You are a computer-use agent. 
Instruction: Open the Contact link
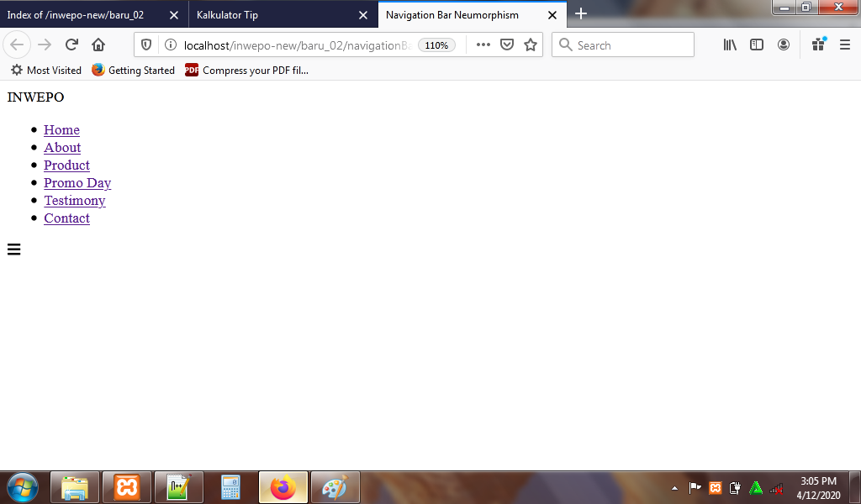[66, 218]
